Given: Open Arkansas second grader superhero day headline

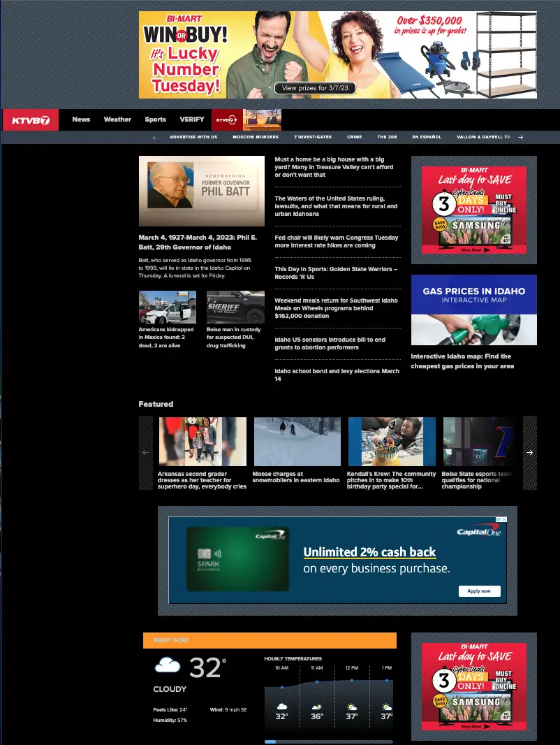Looking at the screenshot, I should pyautogui.click(x=202, y=480).
